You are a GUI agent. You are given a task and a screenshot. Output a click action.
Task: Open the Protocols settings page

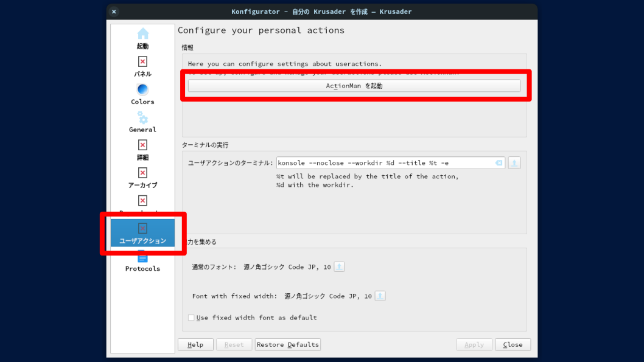click(142, 262)
